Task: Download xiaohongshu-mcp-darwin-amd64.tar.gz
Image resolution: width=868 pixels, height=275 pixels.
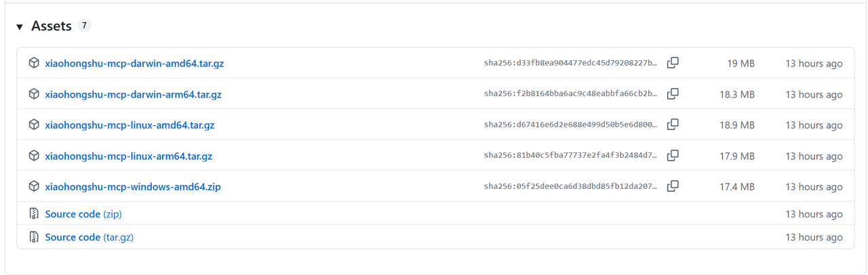Action: point(134,64)
